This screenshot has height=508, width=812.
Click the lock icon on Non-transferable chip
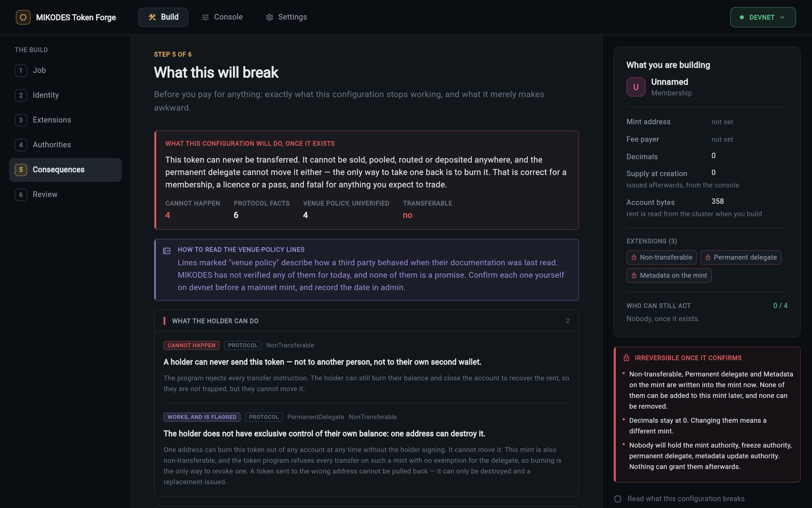(x=634, y=257)
